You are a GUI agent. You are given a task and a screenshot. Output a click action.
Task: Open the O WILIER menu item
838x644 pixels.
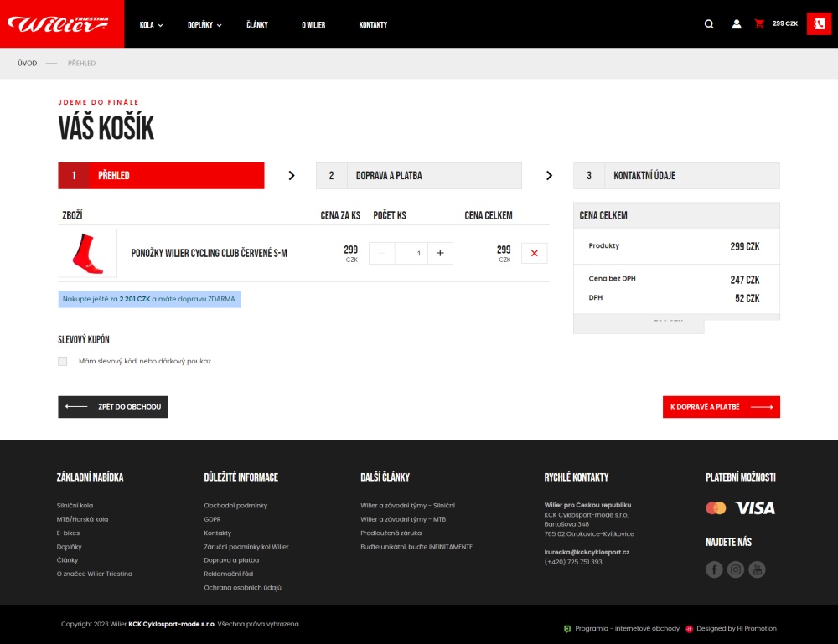(313, 24)
